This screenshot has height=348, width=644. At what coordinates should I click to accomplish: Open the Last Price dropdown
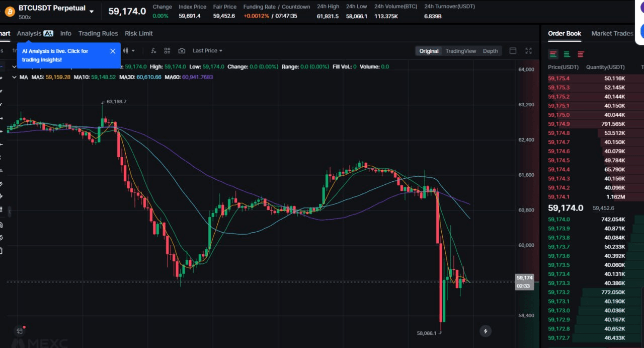(x=207, y=51)
